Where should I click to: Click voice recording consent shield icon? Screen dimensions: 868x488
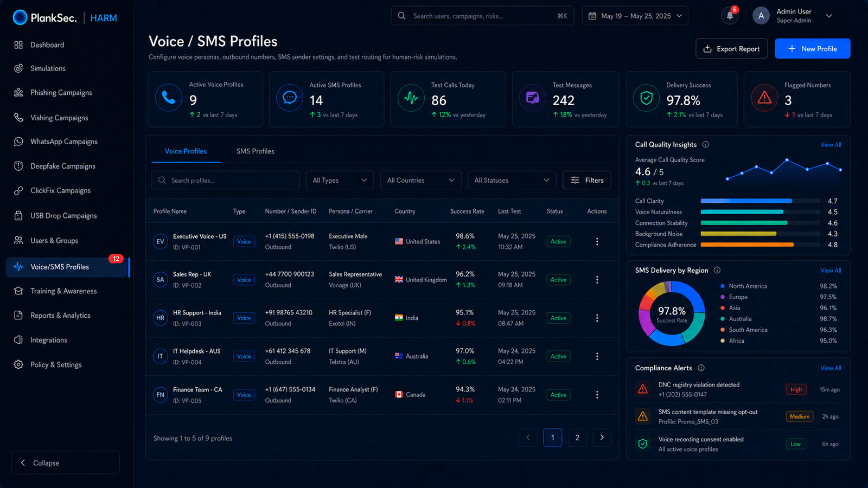[643, 444]
